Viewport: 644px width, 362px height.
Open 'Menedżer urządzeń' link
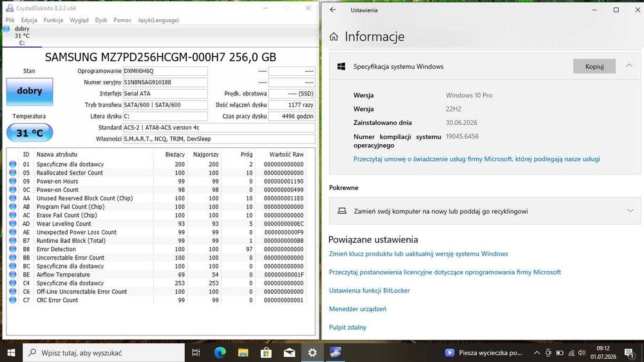click(x=357, y=309)
